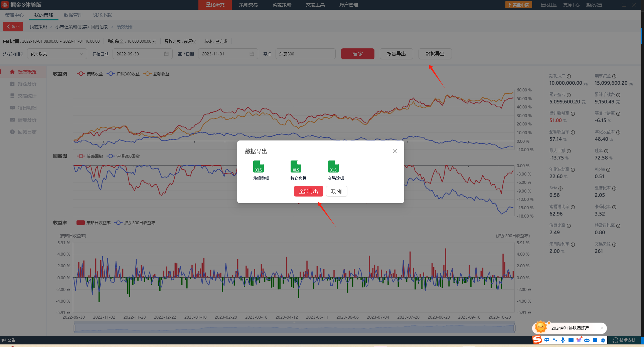Click the 取消 button in dialog
The image size is (644, 347).
click(336, 191)
